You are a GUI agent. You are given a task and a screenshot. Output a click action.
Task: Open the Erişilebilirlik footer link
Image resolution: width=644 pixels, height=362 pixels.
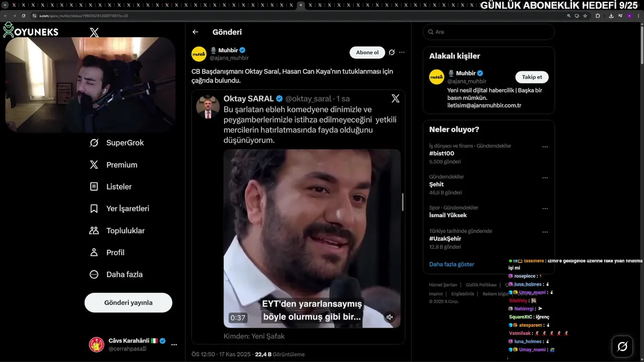(x=462, y=294)
